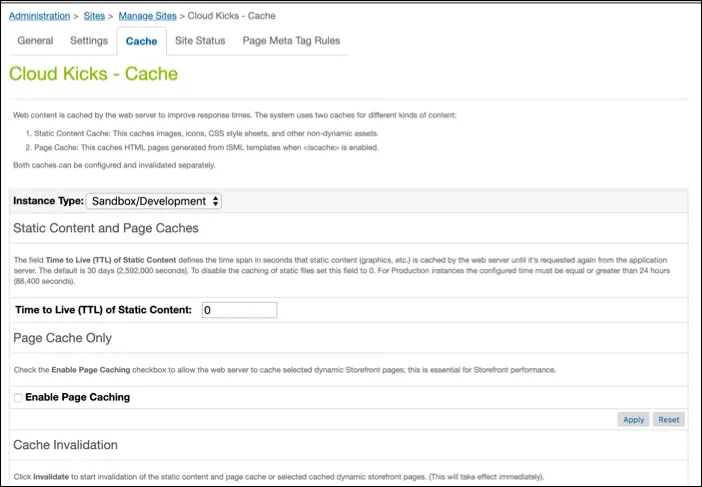Open the Site Status tab

tap(200, 41)
